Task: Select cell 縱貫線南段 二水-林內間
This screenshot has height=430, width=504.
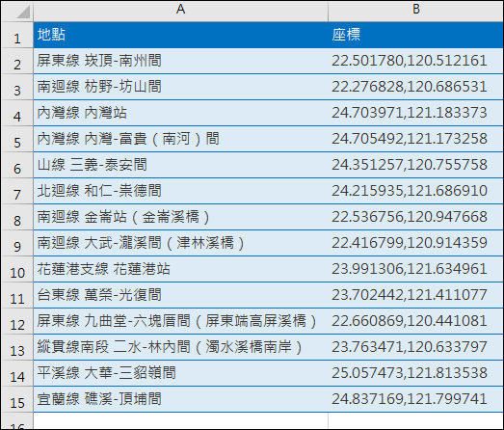Action: point(180,348)
